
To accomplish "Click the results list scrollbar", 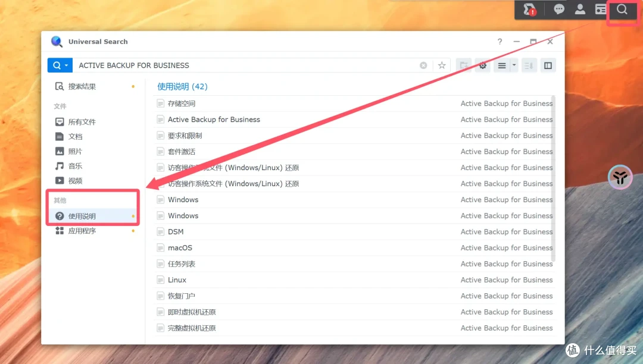I will [553, 178].
